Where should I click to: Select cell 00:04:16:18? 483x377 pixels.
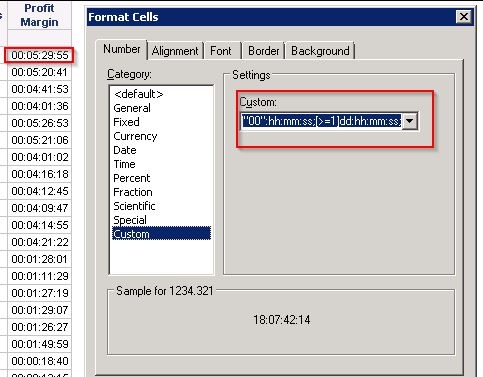39,174
